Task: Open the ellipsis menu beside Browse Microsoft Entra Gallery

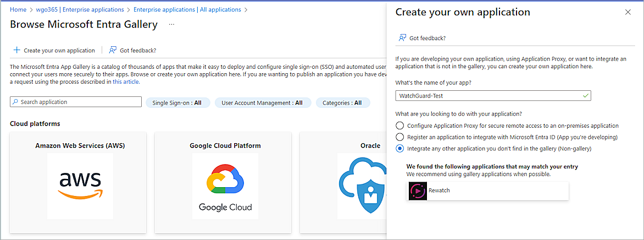Action: [171, 25]
